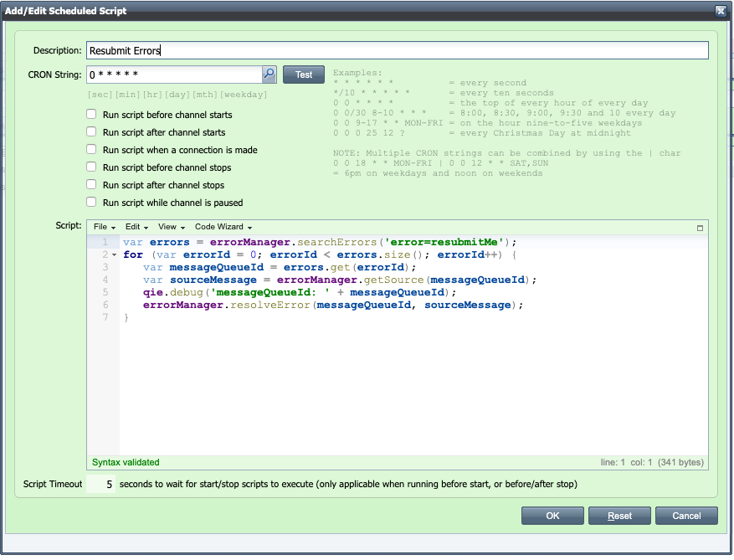The image size is (734, 560).
Task: Expand the View menu in script editor
Action: tap(172, 227)
